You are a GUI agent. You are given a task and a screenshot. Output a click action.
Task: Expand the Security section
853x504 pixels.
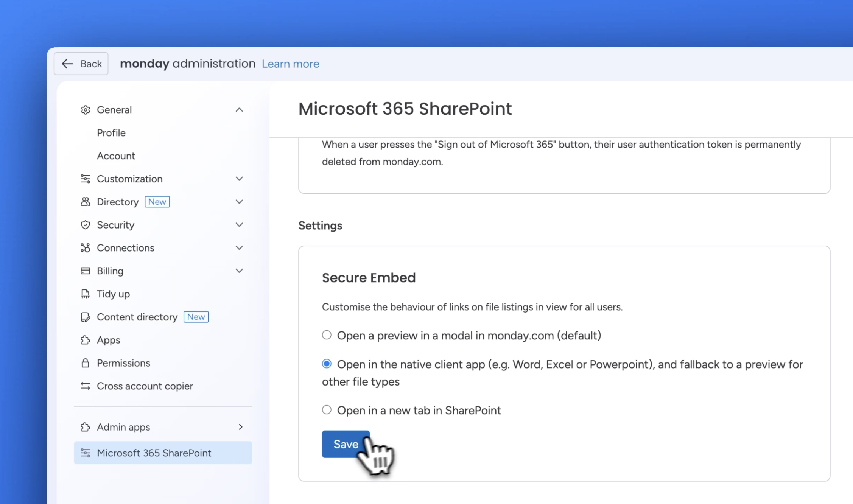239,225
